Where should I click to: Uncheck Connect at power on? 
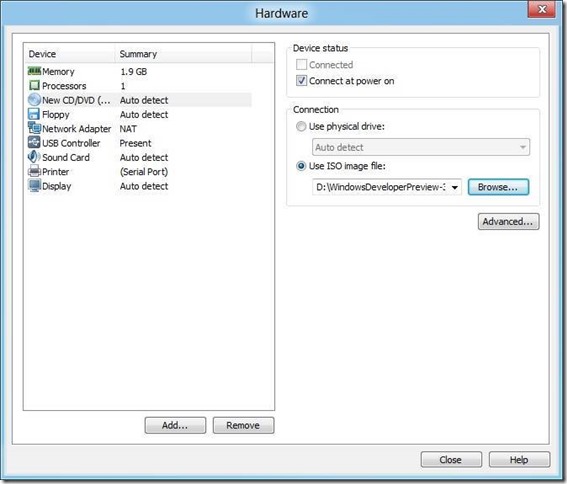click(x=301, y=81)
